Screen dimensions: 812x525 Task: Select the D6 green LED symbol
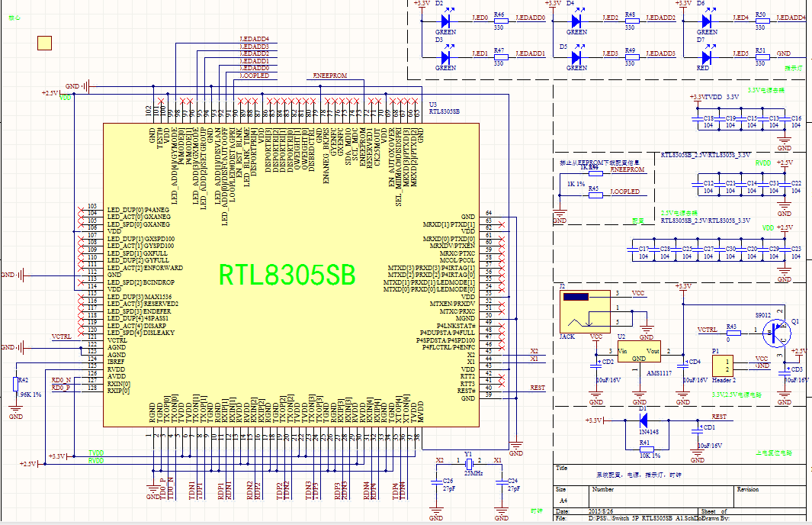(x=707, y=21)
